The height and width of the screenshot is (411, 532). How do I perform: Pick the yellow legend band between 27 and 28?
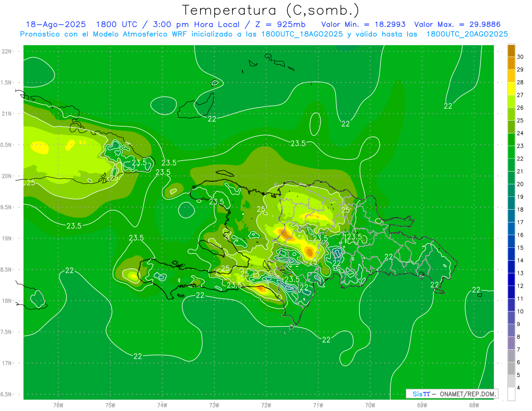(511, 89)
